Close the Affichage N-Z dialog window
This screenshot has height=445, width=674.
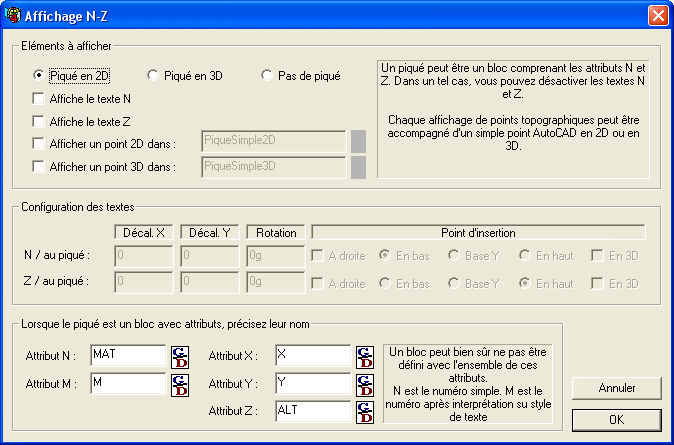coord(657,15)
